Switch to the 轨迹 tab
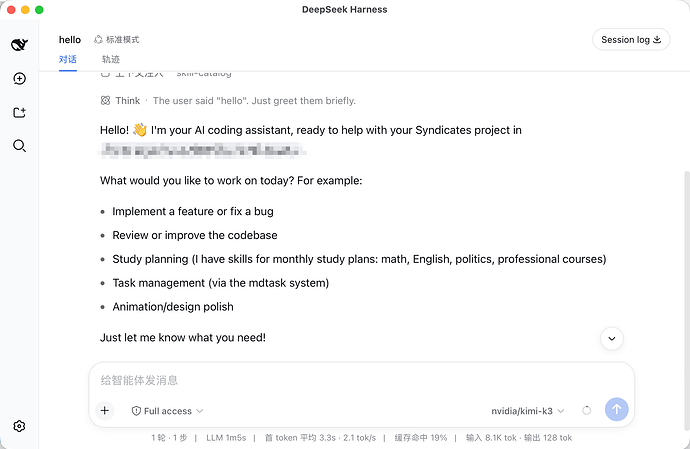Screen dimensions: 690x449 pyautogui.click(x=111, y=59)
